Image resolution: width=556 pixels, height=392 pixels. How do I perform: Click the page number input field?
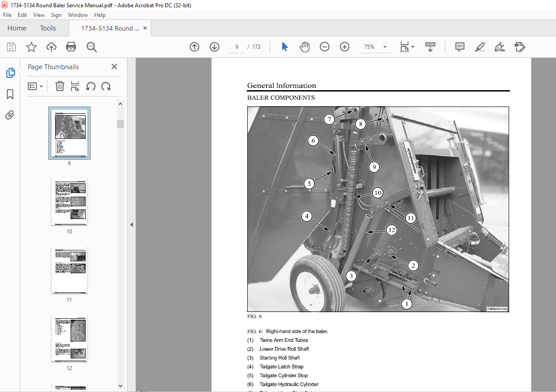[x=236, y=47]
